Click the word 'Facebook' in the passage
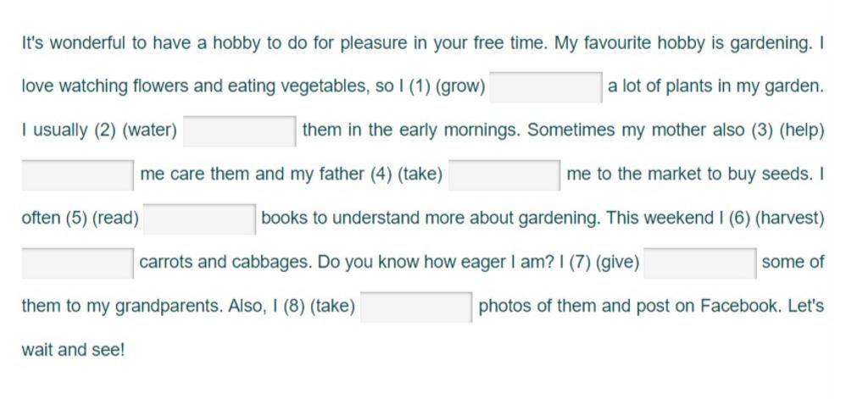 point(740,306)
